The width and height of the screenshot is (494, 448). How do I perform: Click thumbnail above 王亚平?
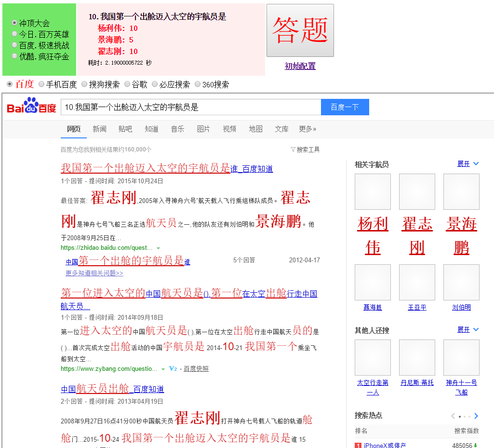tap(417, 283)
